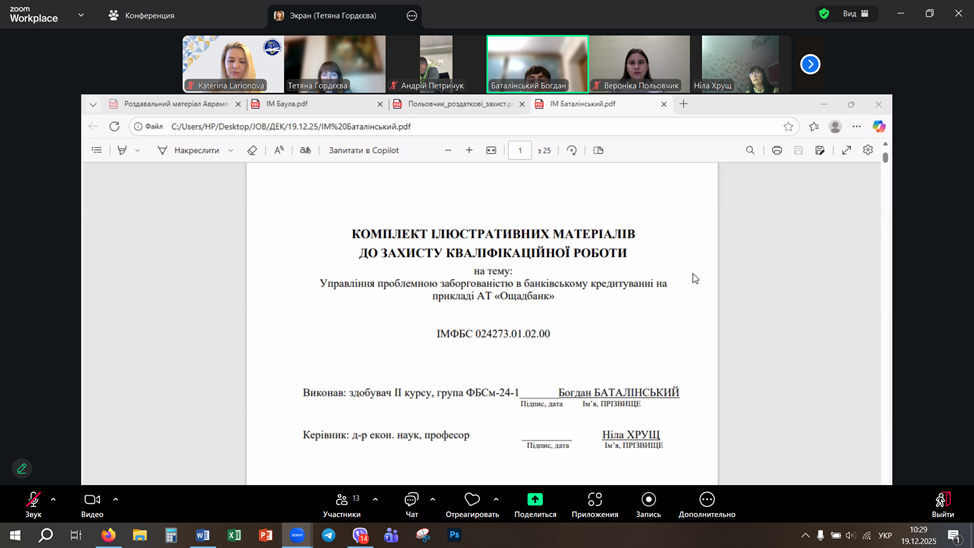This screenshot has height=548, width=974.
Task: Open the Приложения apps panel
Action: [594, 500]
